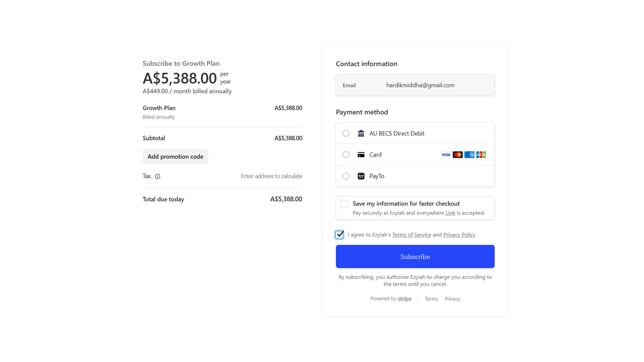
Task: Click Add promotion code button
Action: [x=175, y=156]
